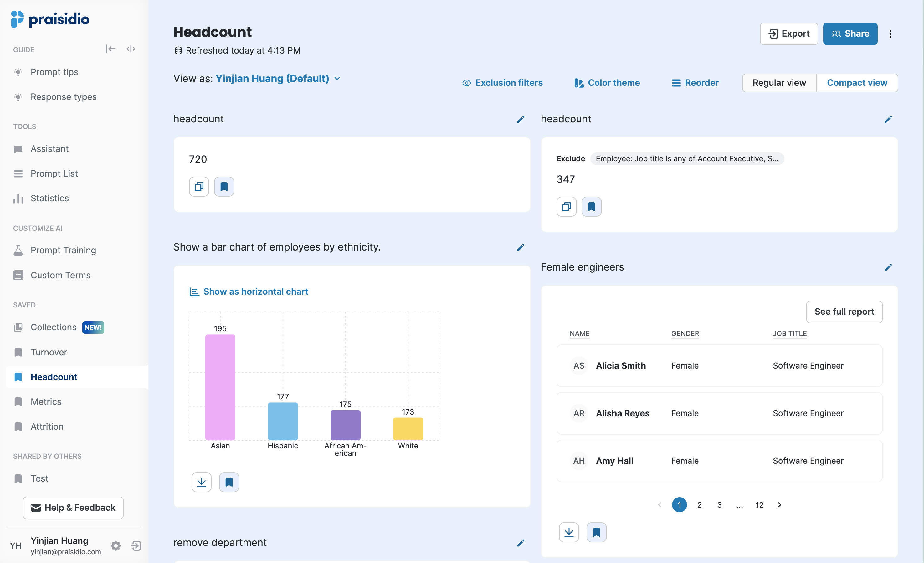Open the three-dot more options menu
Viewport: 924px width, 563px height.
point(890,34)
